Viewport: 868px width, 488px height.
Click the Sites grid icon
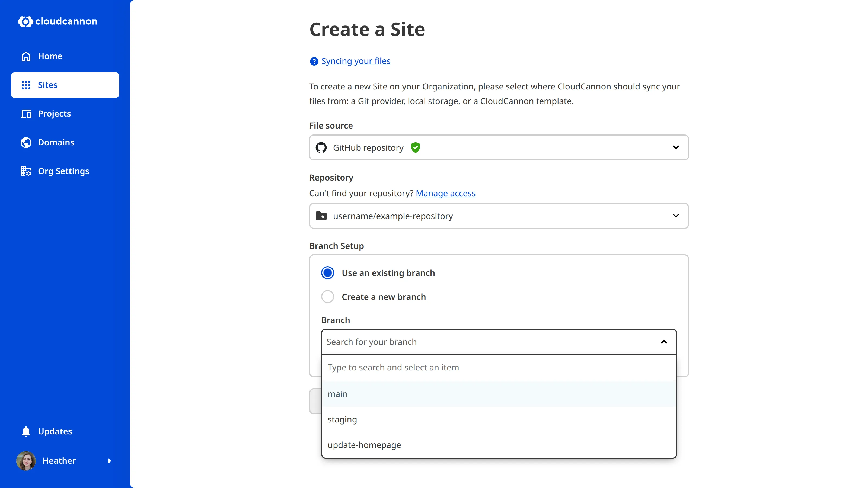point(25,85)
